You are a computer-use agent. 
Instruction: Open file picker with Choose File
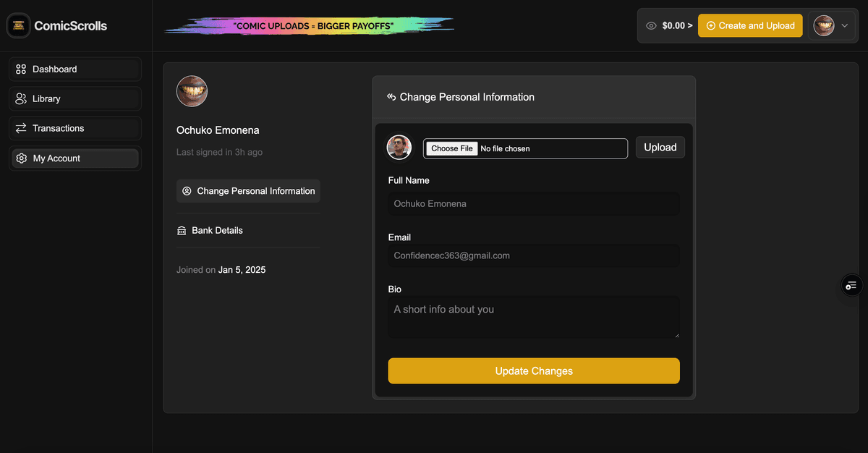click(451, 148)
